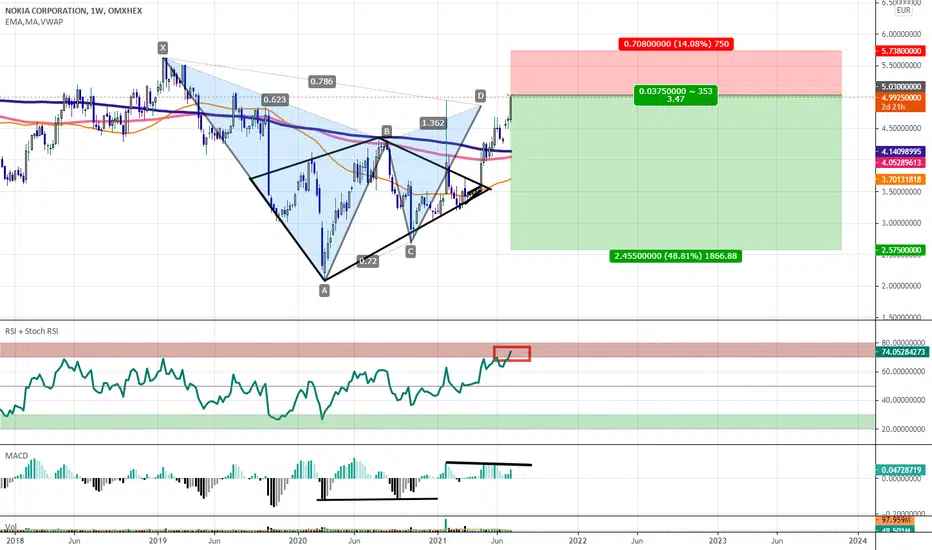This screenshot has height=550, width=932.
Task: Click the D point label of the pattern
Action: click(x=480, y=96)
